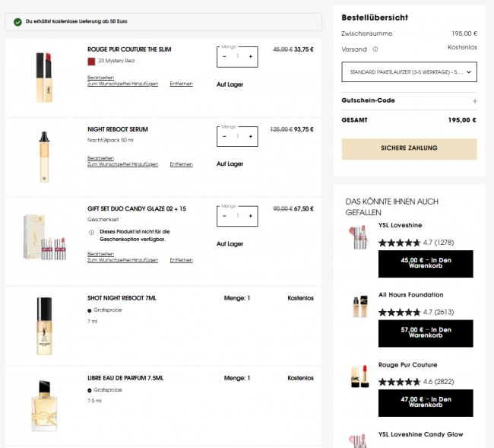
Task: Open All Hours Foundation recommendation title
Action: 411,295
